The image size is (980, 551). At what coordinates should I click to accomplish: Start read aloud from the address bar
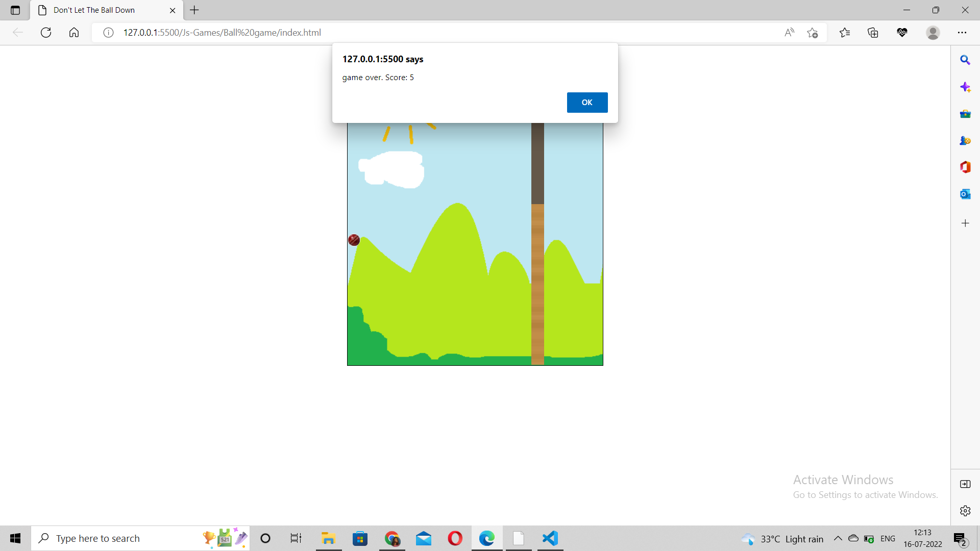coord(789,32)
